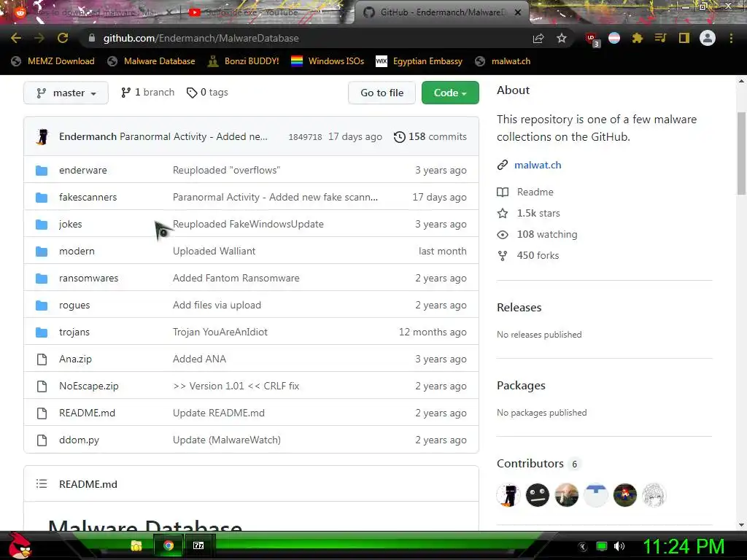The height and width of the screenshot is (560, 747).
Task: Open the enderware folder icon
Action: pos(42,170)
